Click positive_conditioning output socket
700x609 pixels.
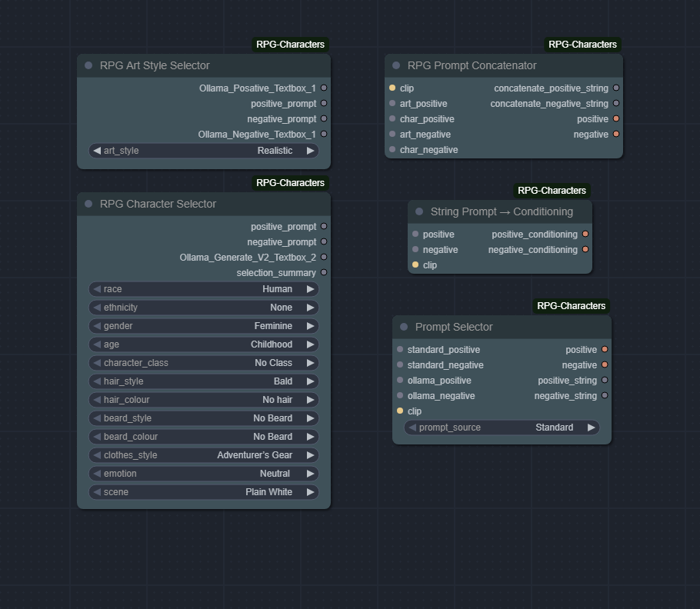coord(585,234)
